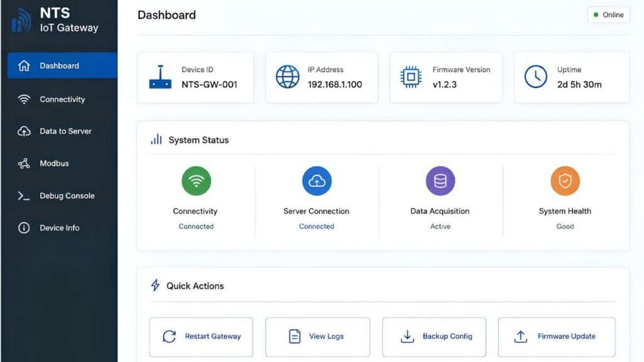Click the Restart Gateway button

point(201,337)
